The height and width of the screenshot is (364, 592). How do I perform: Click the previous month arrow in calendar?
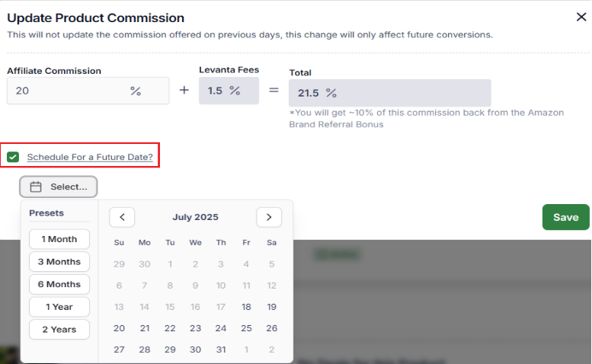click(x=122, y=217)
